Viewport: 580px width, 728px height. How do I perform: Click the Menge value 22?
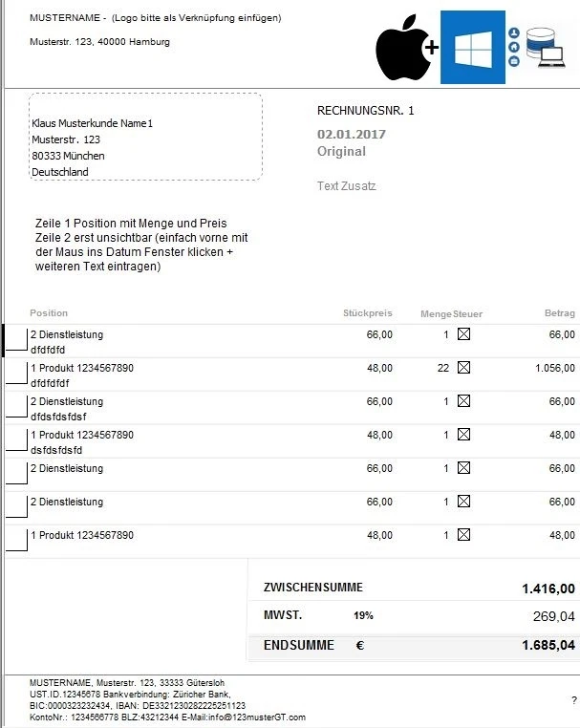(443, 368)
